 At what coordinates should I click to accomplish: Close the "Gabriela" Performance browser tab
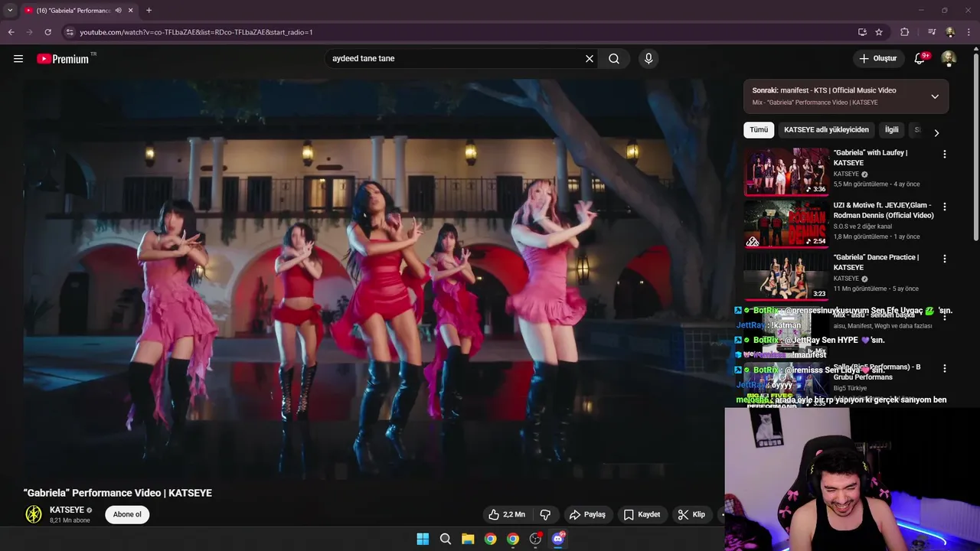pos(131,11)
